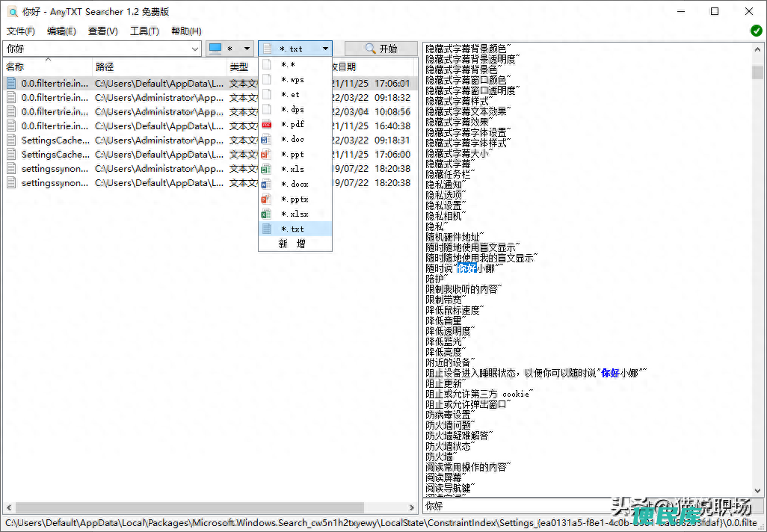Sort results by 类型 column header

coord(242,67)
